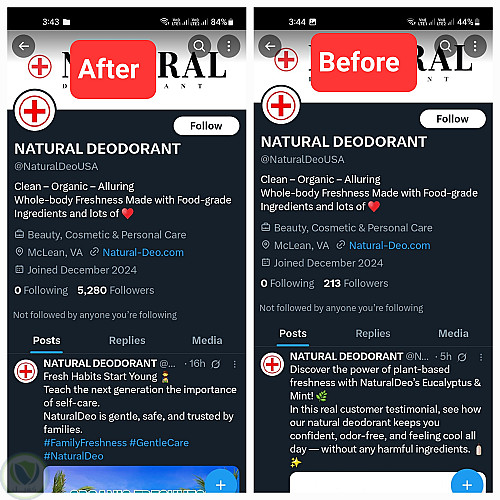Viewport: 500px width, 500px height.
Task: Open post options menu on the 5h post
Action: click(481, 357)
